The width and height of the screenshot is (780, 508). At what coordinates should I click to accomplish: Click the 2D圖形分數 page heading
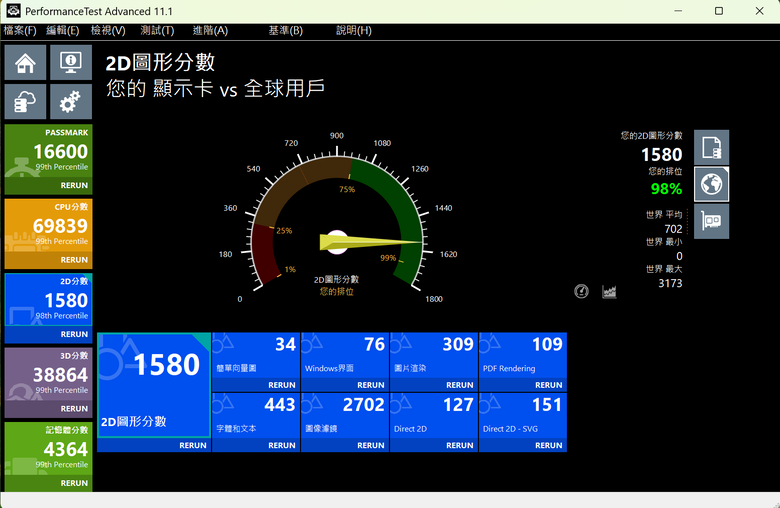click(x=160, y=63)
